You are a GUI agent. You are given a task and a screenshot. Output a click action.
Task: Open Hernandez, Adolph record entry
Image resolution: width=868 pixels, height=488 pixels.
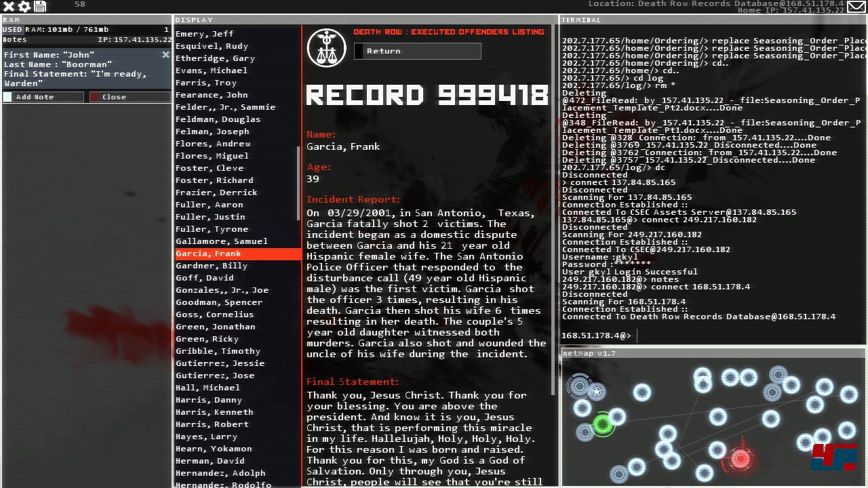coord(220,473)
